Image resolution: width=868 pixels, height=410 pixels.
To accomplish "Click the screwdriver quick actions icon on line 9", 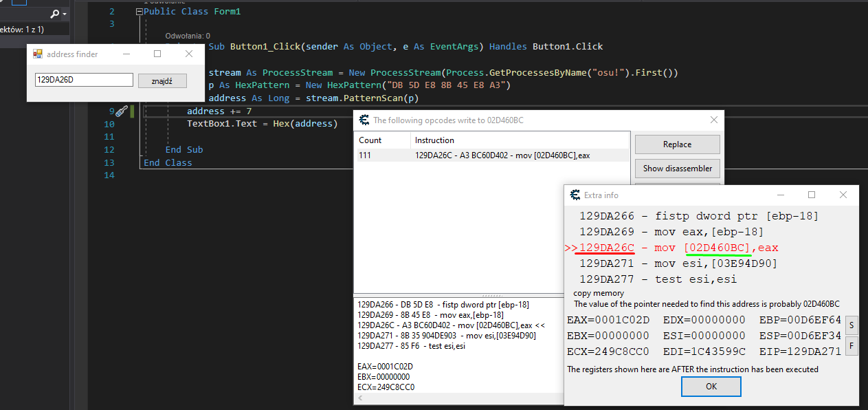I will pos(122,111).
